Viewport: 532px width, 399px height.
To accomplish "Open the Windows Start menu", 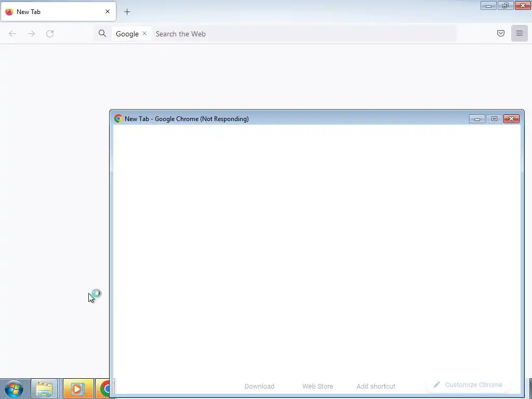I will (x=14, y=389).
